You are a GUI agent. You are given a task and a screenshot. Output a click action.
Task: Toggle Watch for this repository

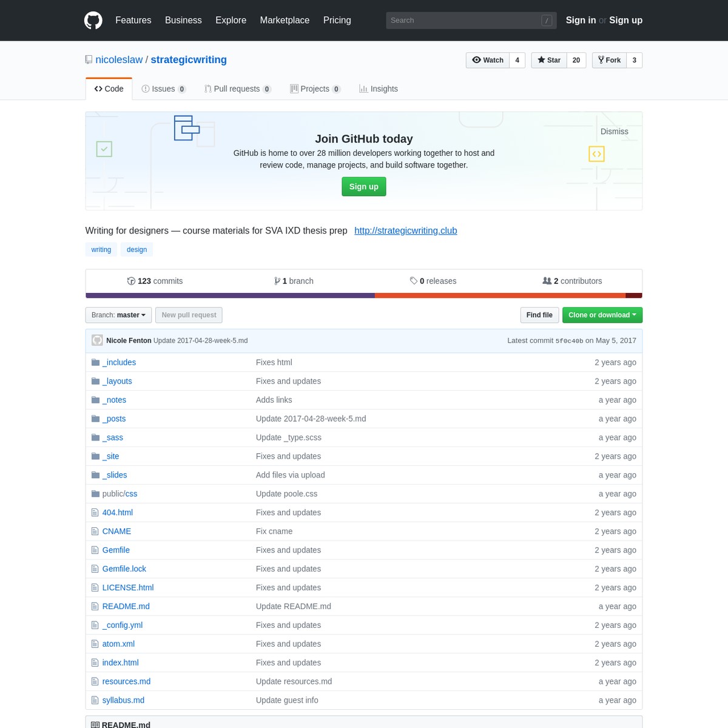coord(488,60)
